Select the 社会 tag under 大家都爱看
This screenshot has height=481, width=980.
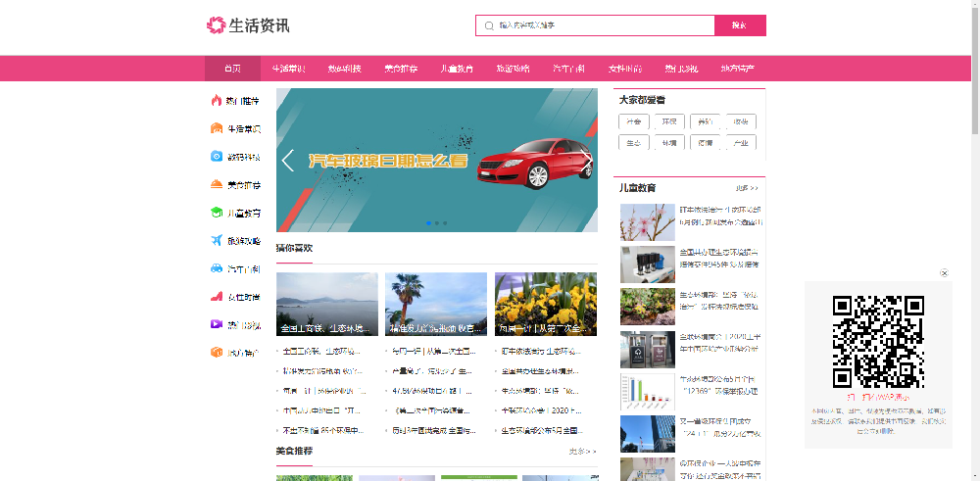point(634,121)
